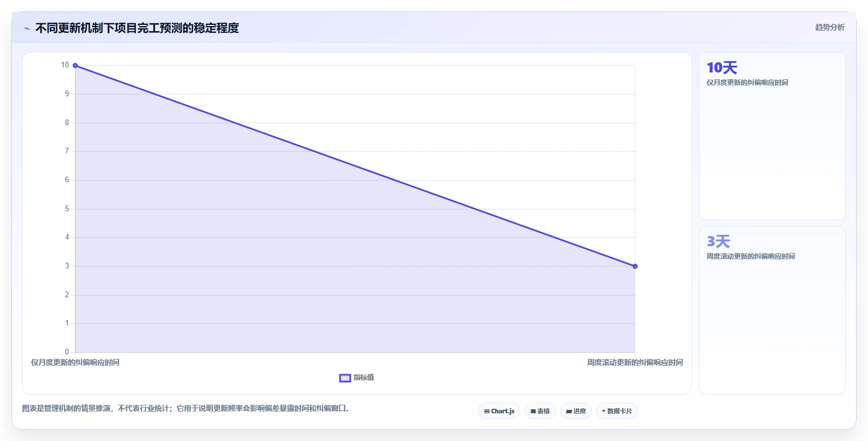The height and width of the screenshot is (441, 868).
Task: Click the data point at value 10
Action: click(75, 66)
